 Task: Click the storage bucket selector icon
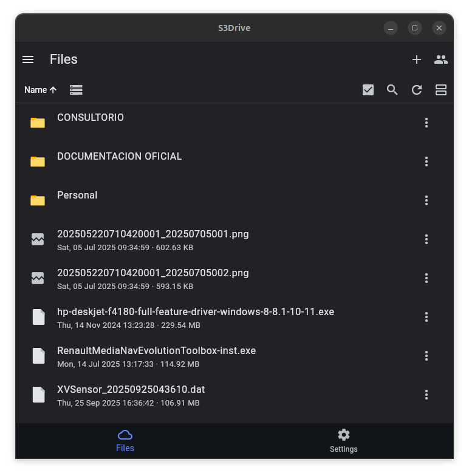[x=76, y=90]
